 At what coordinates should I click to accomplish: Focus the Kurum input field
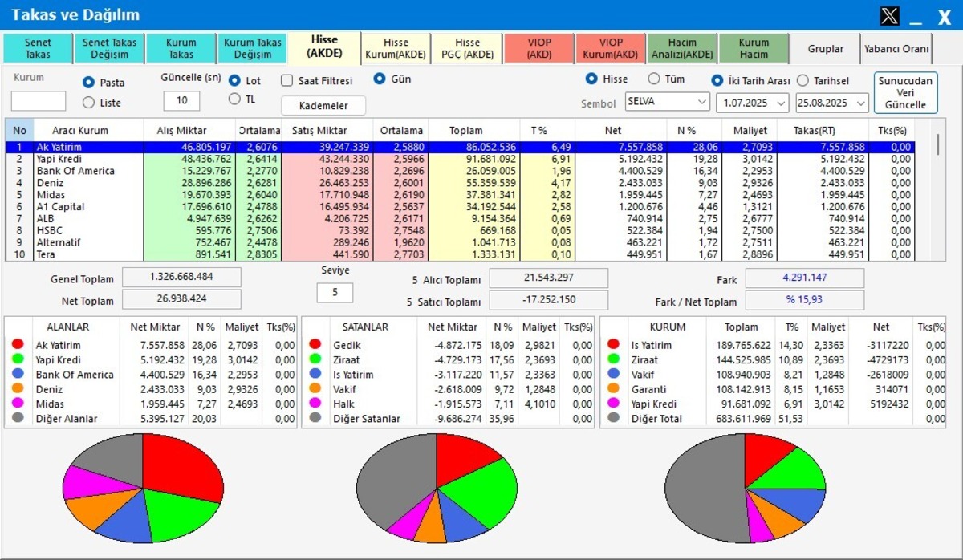(x=39, y=101)
